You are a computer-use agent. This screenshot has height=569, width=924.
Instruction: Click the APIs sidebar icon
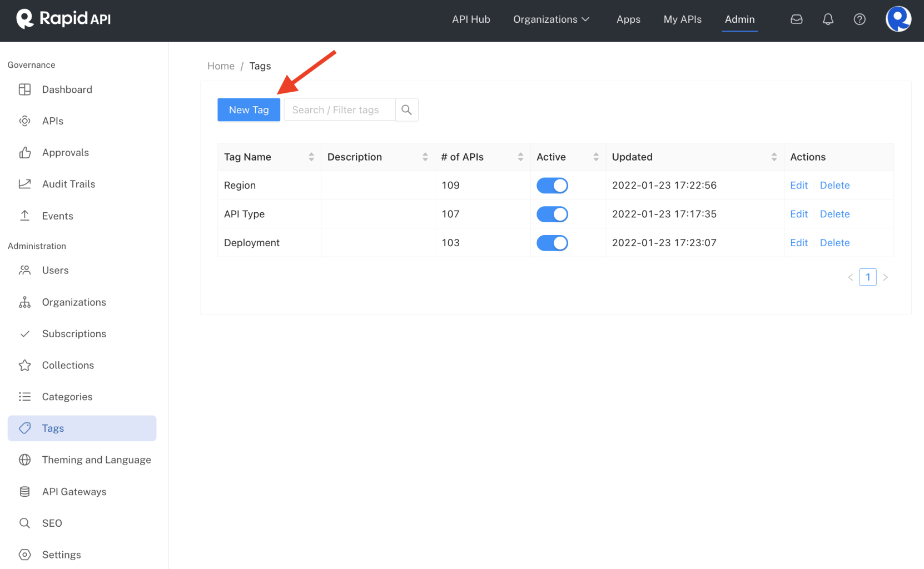click(x=24, y=121)
